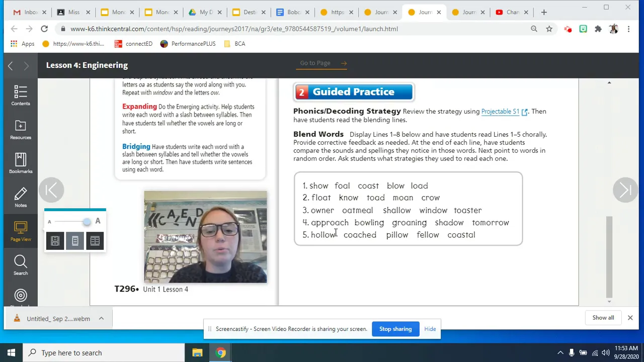Open download options for Untitled webm file
644x362 pixels.
(x=101, y=318)
